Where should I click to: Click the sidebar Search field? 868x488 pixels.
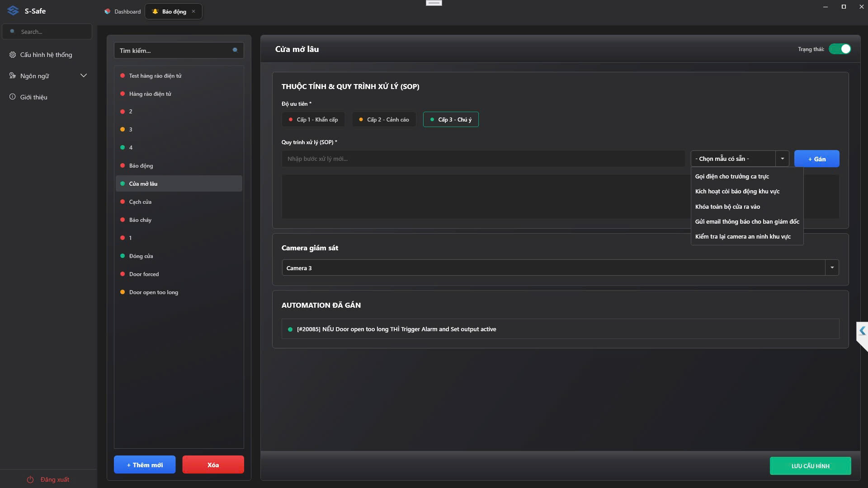click(x=47, y=32)
